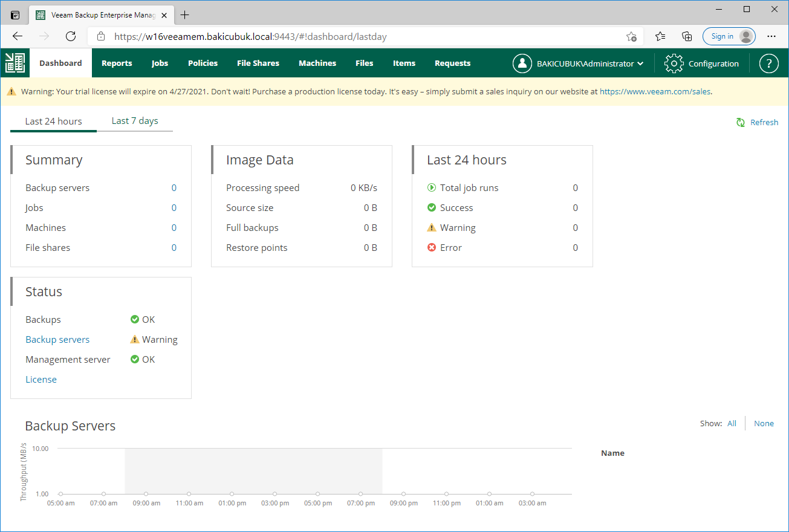The width and height of the screenshot is (789, 532).
Task: Click the Backups OK status check icon
Action: tap(135, 319)
